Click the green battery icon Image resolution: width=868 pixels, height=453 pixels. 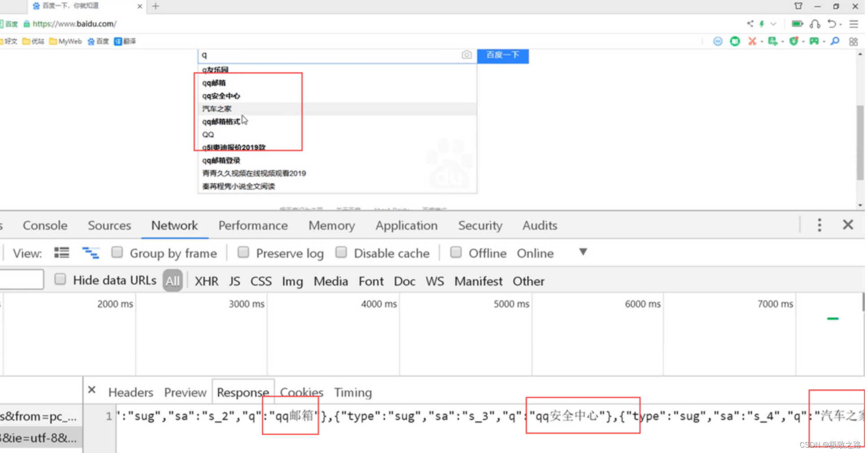coord(797,24)
